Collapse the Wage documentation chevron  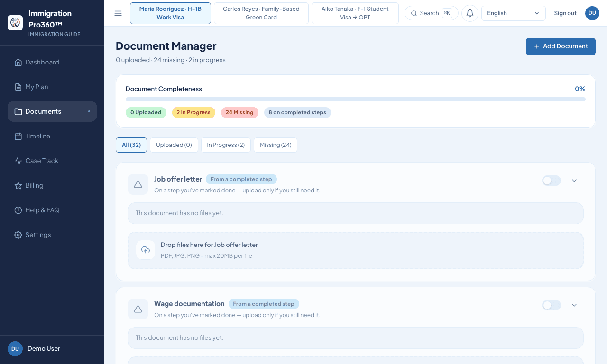pyautogui.click(x=574, y=305)
